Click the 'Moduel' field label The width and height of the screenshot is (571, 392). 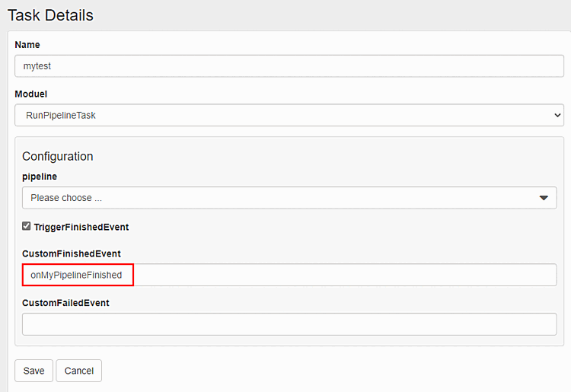[31, 94]
